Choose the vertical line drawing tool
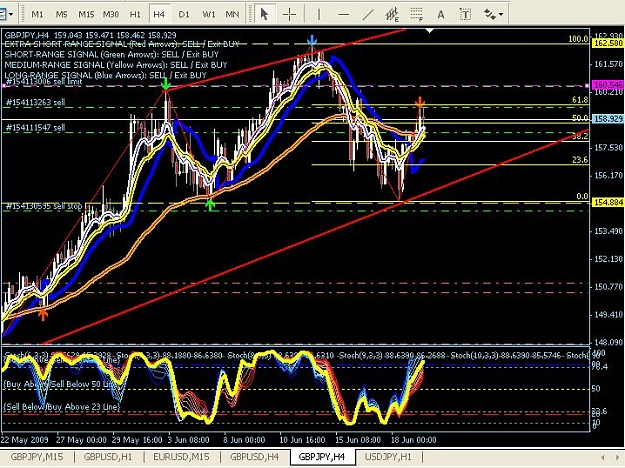 point(319,15)
